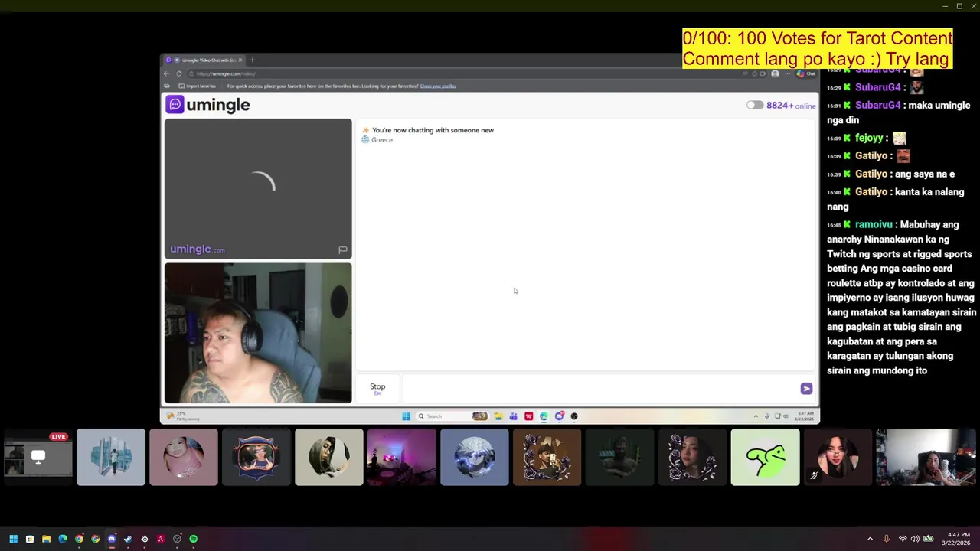This screenshot has width=980, height=551.
Task: Select the blue lightning avatar participant
Action: (475, 458)
